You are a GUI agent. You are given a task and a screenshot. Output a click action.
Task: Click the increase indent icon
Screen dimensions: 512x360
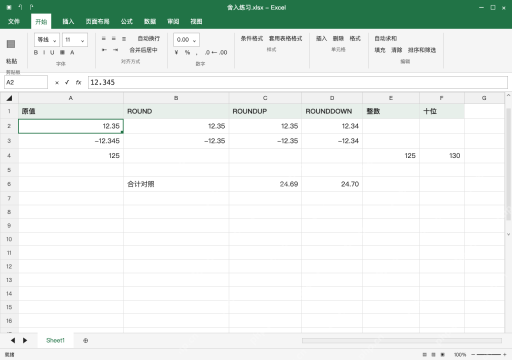115,50
